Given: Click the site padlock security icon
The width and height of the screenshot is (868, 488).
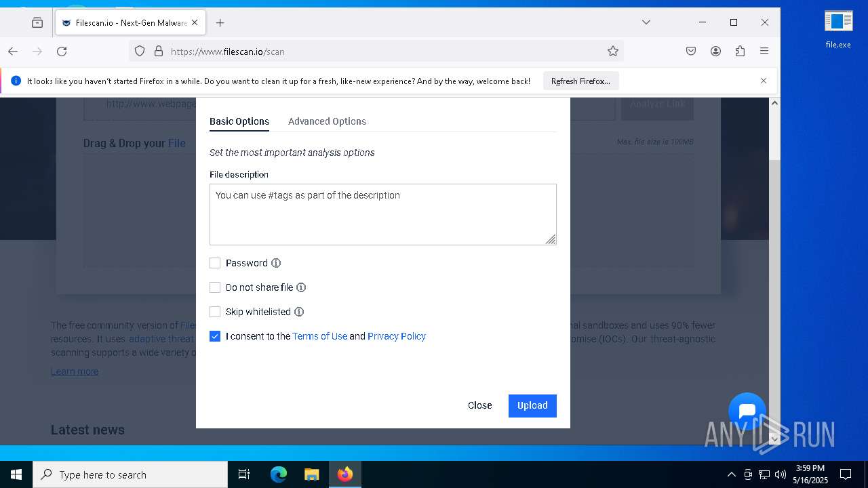Looking at the screenshot, I should pos(159,51).
